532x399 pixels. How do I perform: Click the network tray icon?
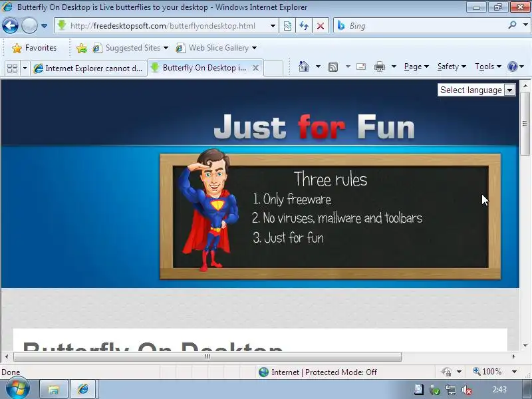[x=451, y=390]
